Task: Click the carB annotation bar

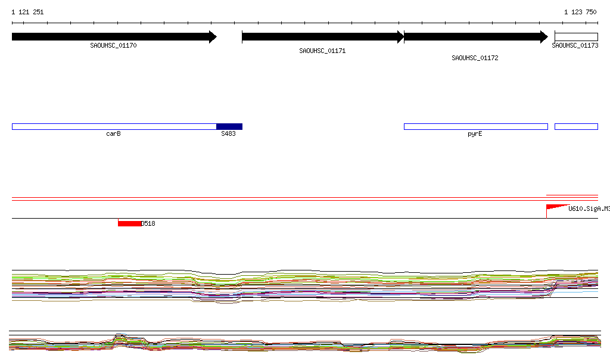Action: click(x=113, y=126)
